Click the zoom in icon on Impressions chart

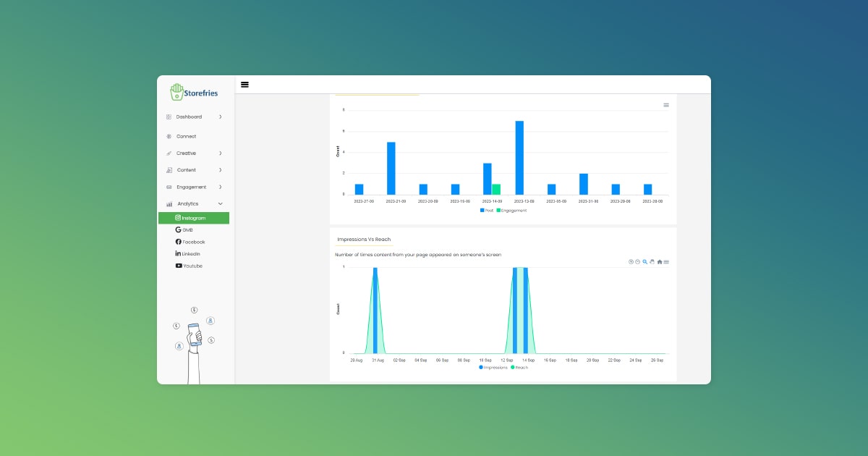(631, 261)
